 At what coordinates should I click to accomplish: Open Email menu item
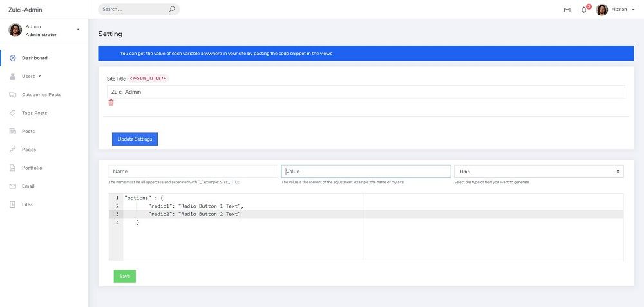(28, 186)
